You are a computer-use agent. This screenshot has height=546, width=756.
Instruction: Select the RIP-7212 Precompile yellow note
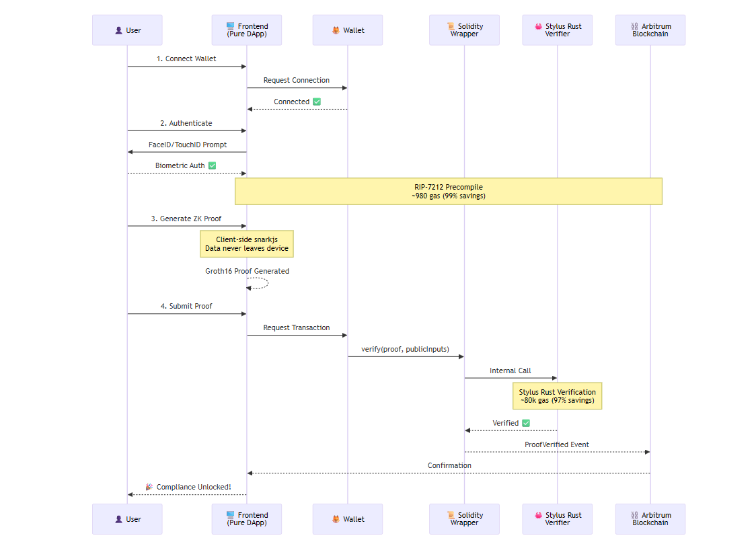tap(449, 191)
